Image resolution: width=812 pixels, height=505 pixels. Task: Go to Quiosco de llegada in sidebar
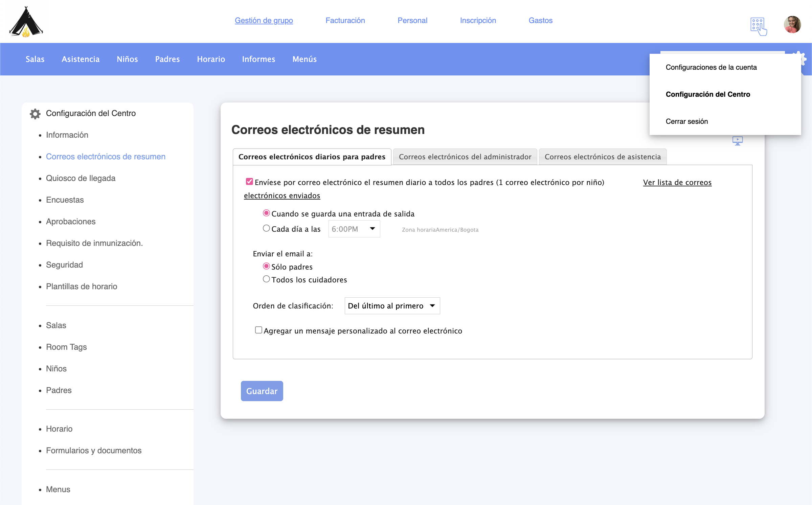pyautogui.click(x=81, y=178)
